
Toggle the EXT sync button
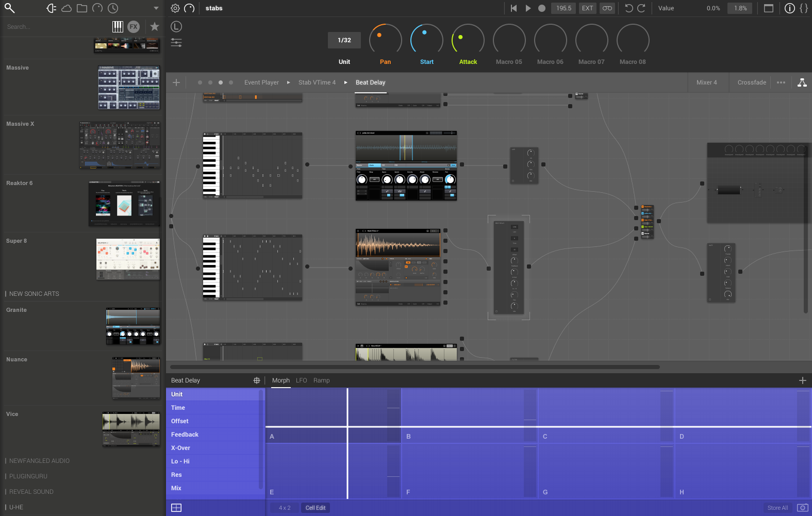point(587,8)
